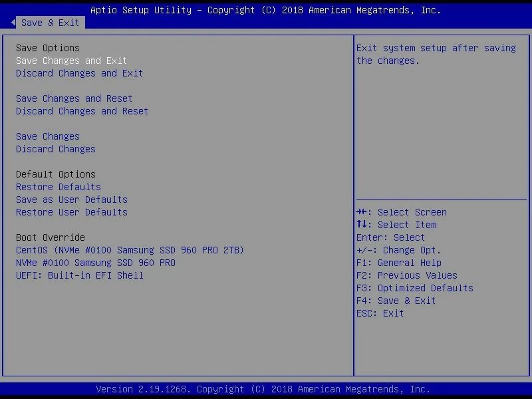
Task: Click the ESC: Exit hint
Action: (380, 313)
